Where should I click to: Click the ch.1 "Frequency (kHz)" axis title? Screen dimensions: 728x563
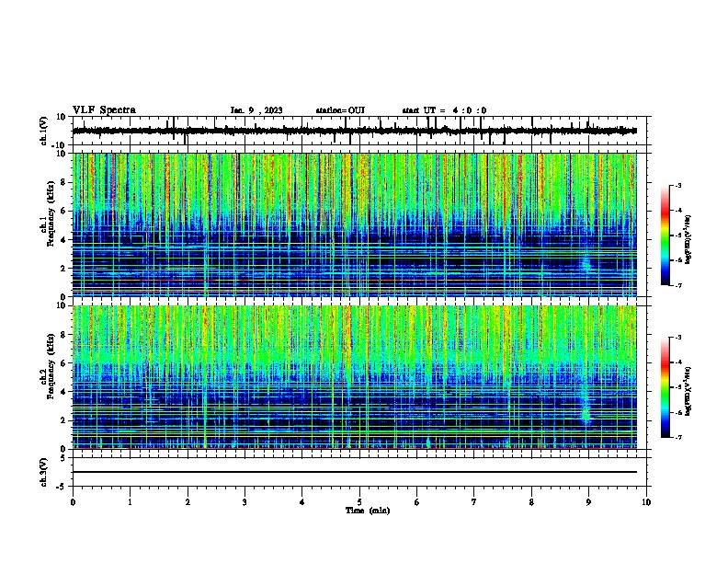tap(51, 213)
